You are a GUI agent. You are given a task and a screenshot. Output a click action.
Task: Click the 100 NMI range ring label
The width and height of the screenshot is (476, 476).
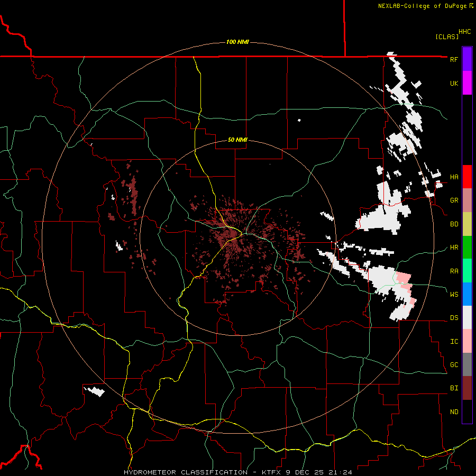tap(237, 42)
